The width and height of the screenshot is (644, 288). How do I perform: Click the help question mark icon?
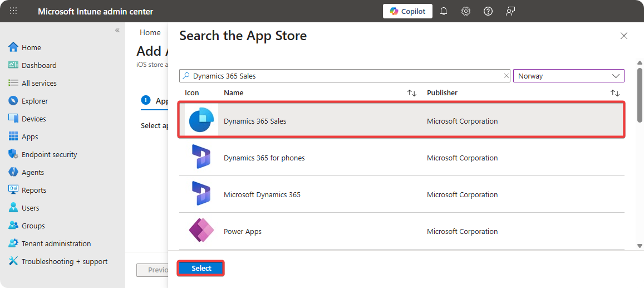[x=488, y=11]
